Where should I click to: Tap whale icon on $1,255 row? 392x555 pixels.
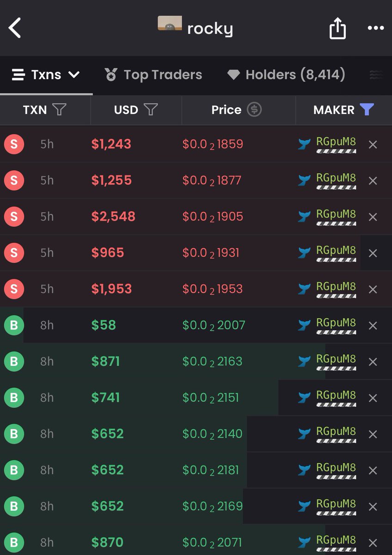point(304,180)
